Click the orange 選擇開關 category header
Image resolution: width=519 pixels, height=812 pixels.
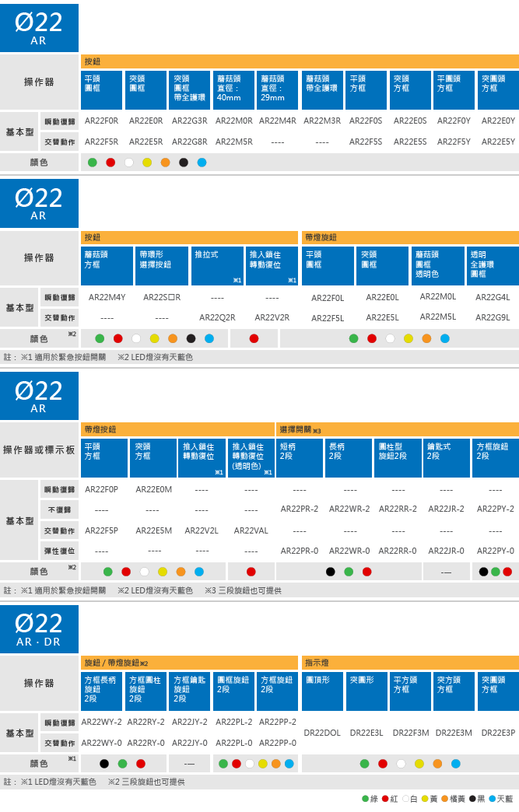pos(398,429)
